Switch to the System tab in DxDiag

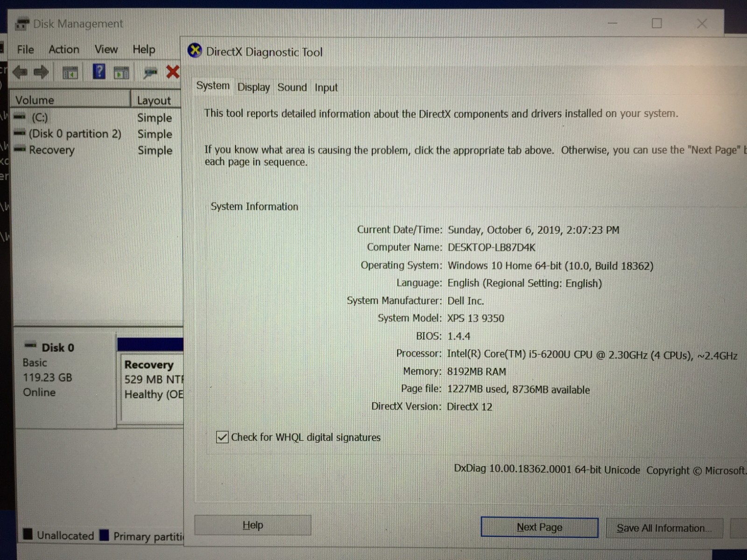pyautogui.click(x=213, y=86)
